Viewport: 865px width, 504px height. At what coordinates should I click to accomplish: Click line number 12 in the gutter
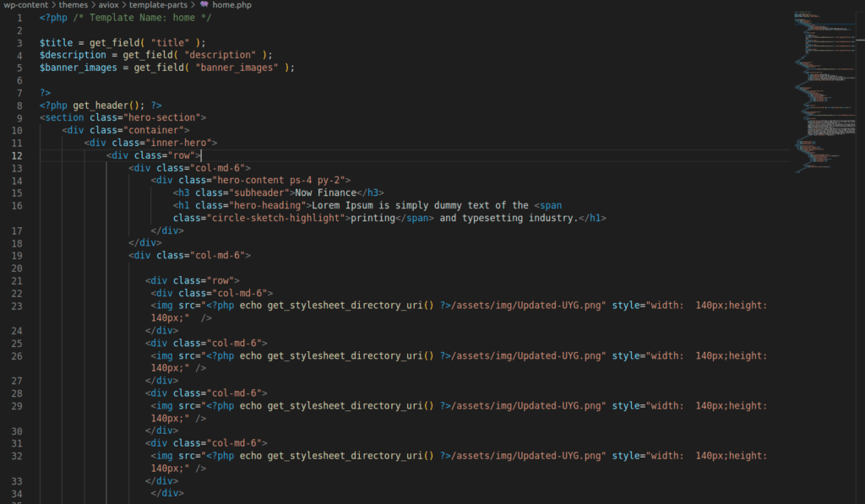(19, 155)
